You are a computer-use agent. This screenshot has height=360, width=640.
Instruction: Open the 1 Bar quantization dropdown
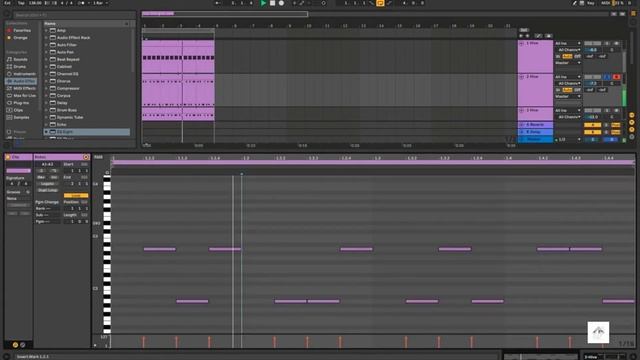click(100, 3)
